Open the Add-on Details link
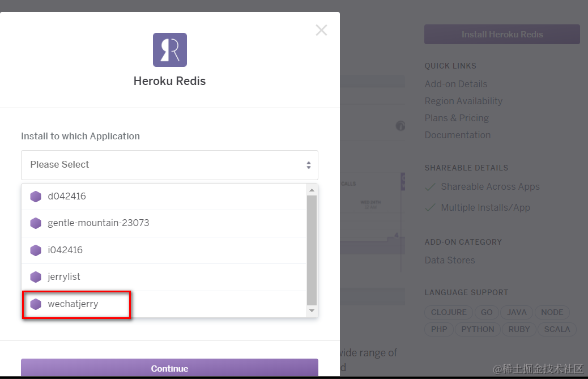Viewport: 588px width, 379px height. [456, 84]
